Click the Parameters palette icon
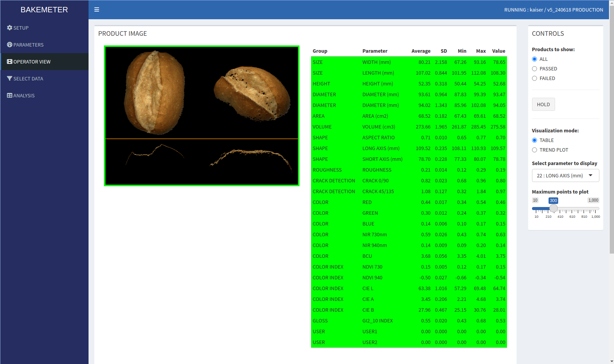Image resolution: width=614 pixels, height=364 pixels. coord(10,45)
